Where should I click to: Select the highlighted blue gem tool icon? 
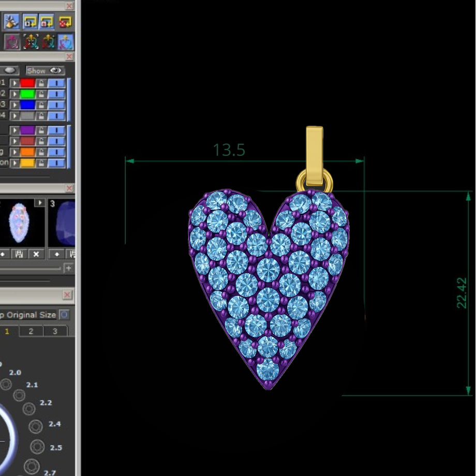point(64,41)
